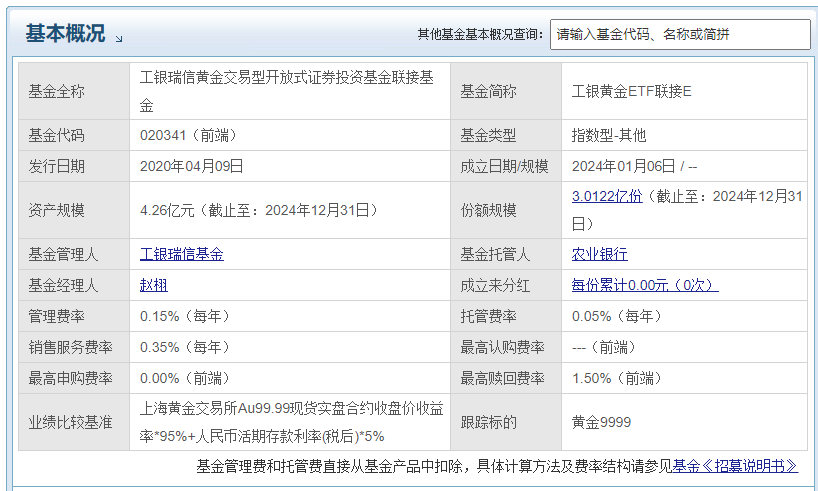This screenshot has height=491, width=818.
Task: Open 每份累计0.00元（0次） dividend link
Action: 645,285
